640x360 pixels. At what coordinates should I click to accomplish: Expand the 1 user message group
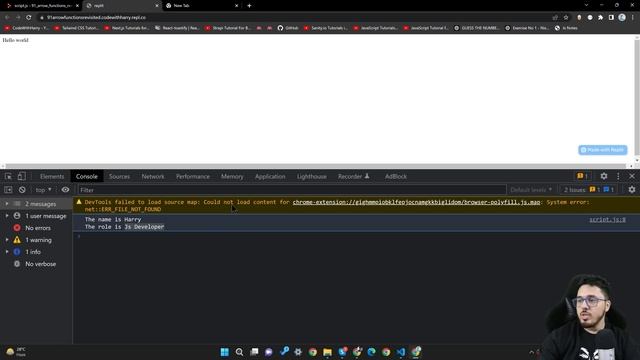coord(36,216)
